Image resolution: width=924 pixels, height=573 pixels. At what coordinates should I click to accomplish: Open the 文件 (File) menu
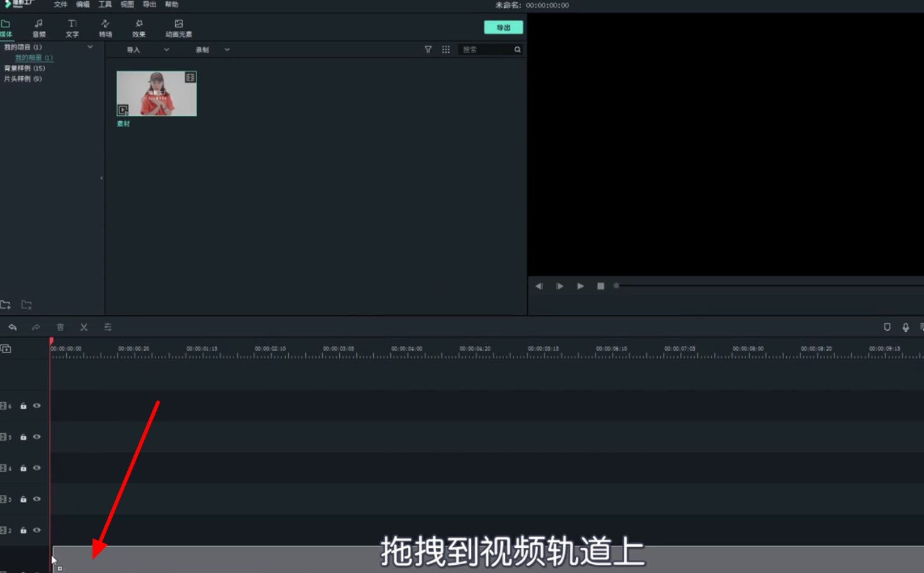tap(60, 4)
